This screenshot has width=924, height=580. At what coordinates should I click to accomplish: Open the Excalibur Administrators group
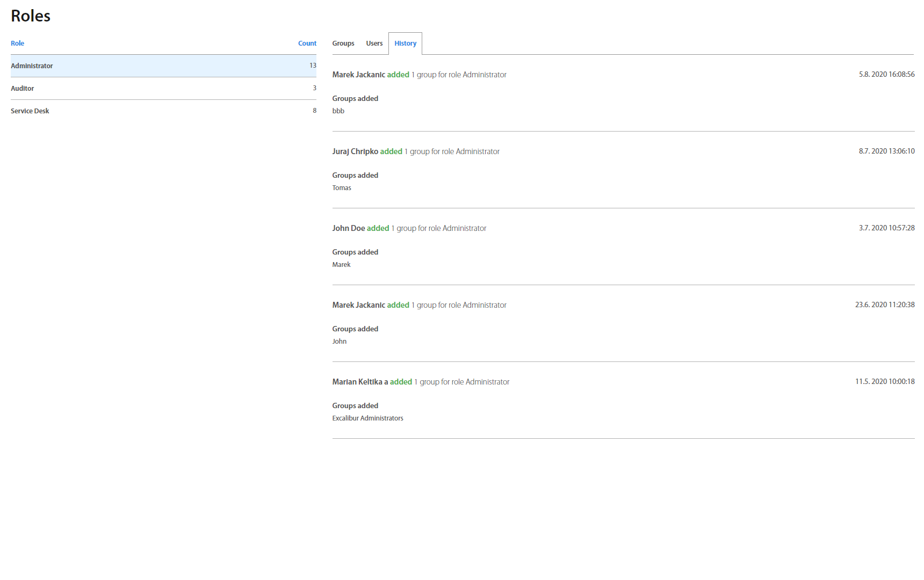(367, 418)
